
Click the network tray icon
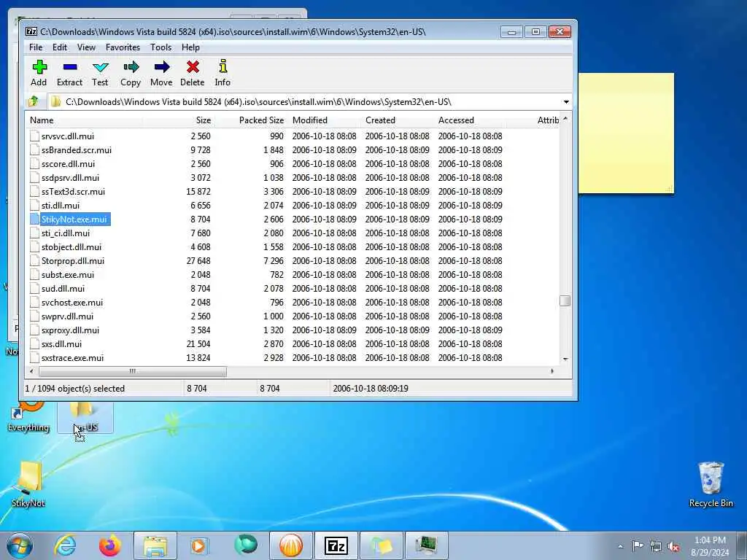point(656,546)
